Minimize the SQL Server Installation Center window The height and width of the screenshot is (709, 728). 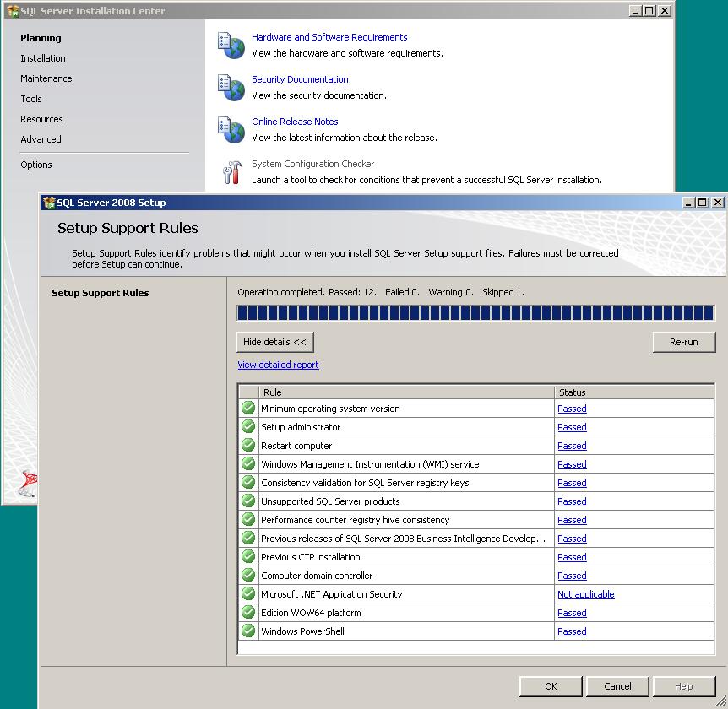click(x=635, y=11)
